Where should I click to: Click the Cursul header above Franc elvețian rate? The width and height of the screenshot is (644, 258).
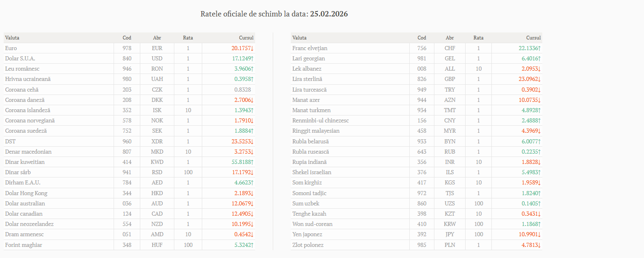click(533, 38)
